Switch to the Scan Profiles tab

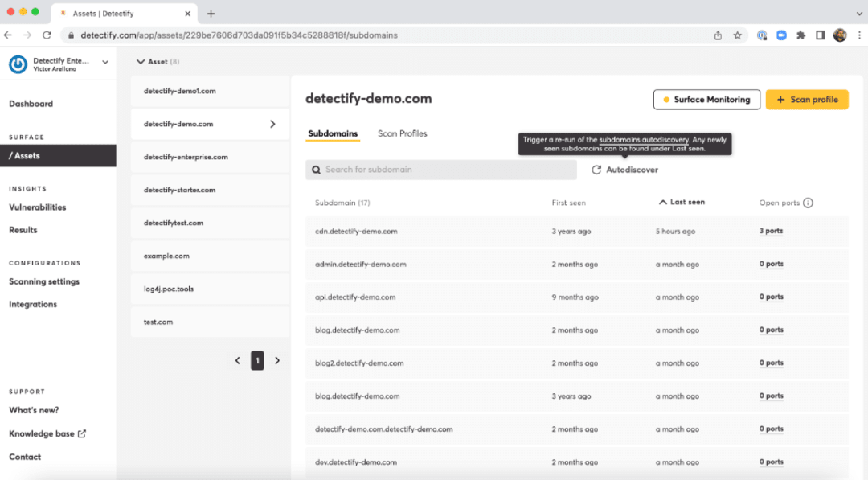coord(402,133)
